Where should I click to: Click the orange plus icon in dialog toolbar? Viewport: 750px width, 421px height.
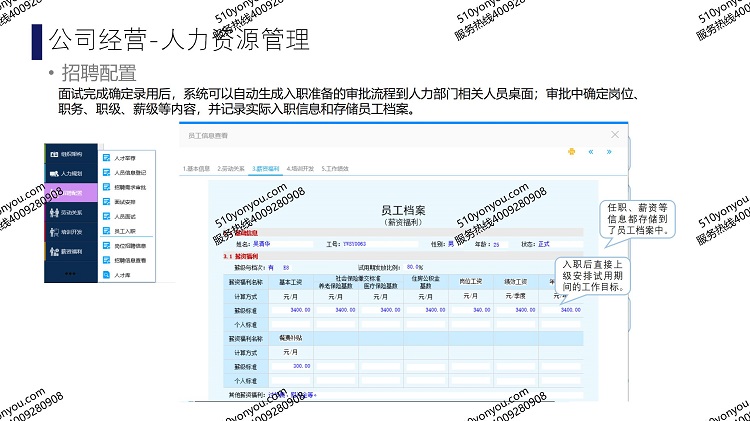[571, 152]
